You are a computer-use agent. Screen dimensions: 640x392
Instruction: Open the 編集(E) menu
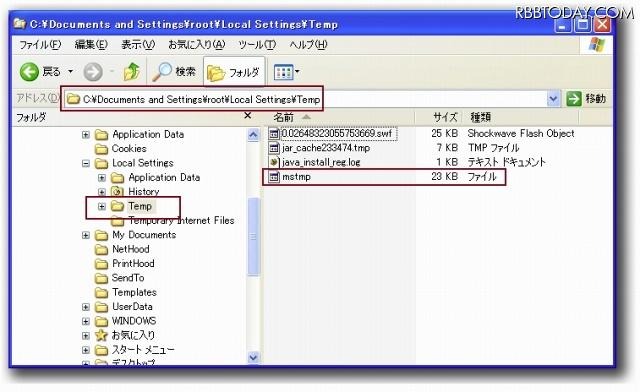(x=91, y=45)
